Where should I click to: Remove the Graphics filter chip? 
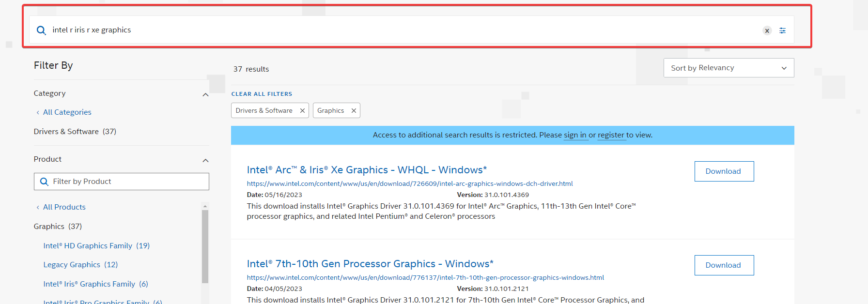354,111
